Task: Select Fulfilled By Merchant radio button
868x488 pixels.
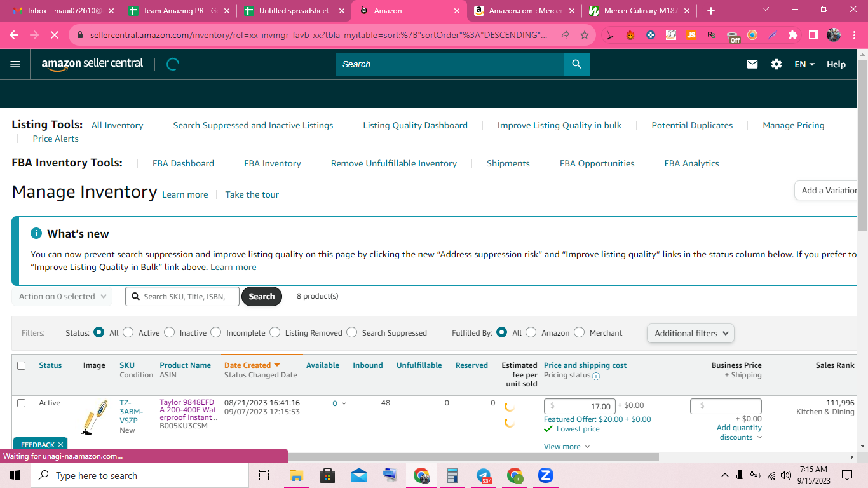Action: pos(580,332)
